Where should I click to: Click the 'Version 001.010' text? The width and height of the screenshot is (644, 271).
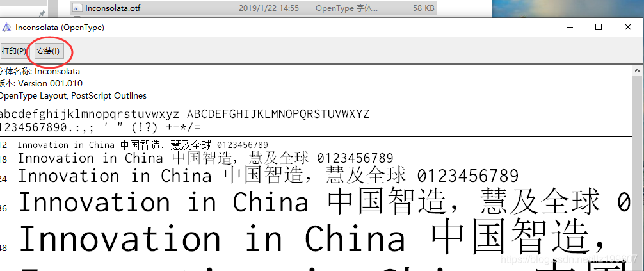click(x=50, y=83)
